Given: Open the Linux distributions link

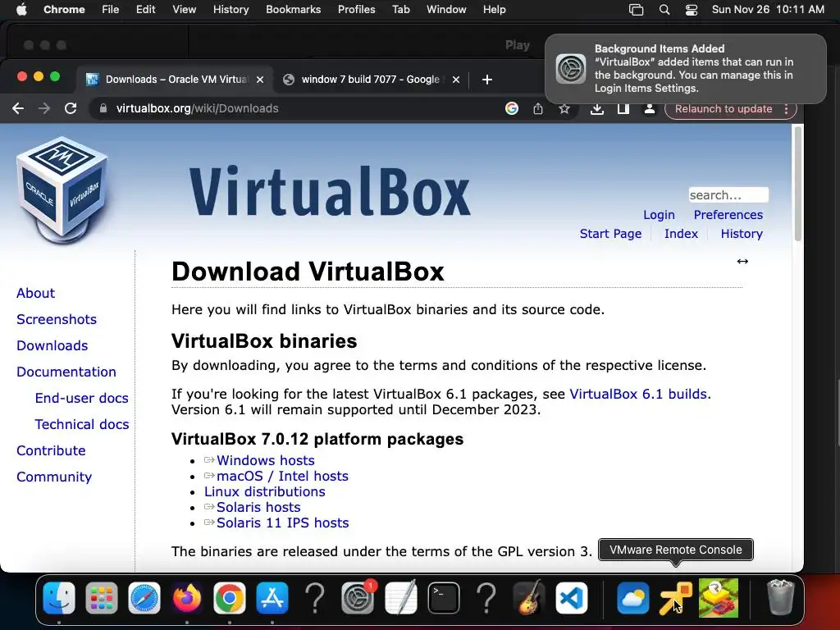Looking at the screenshot, I should tap(265, 491).
